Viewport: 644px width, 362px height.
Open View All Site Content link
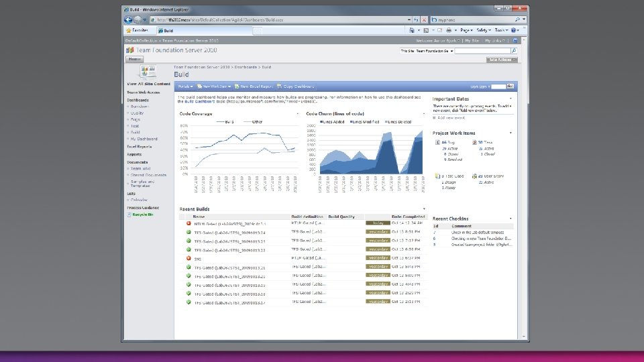coord(148,84)
